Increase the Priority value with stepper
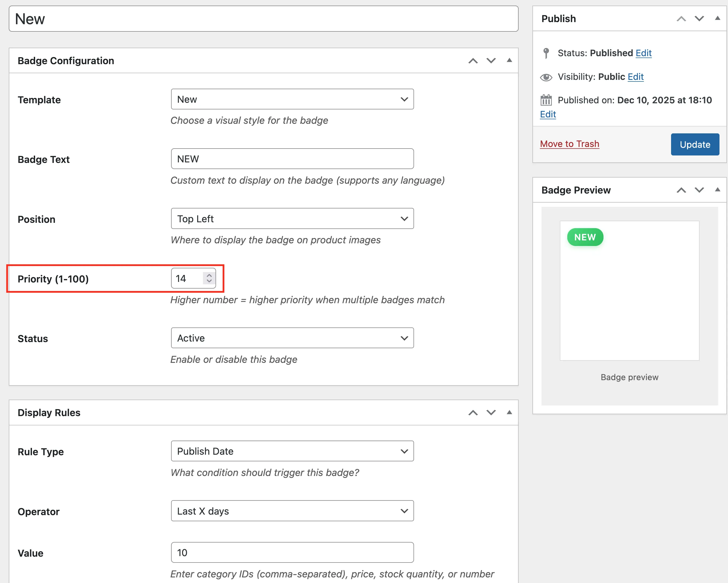728x583 pixels. coord(209,276)
